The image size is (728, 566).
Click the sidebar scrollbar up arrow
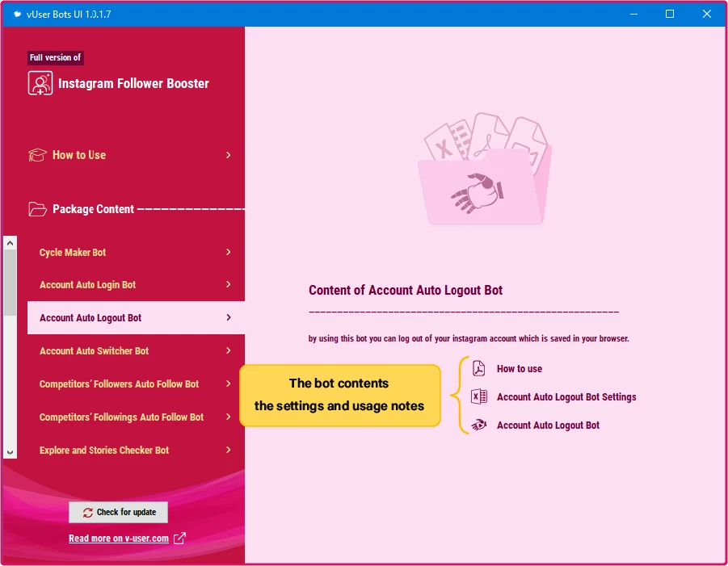[x=11, y=243]
